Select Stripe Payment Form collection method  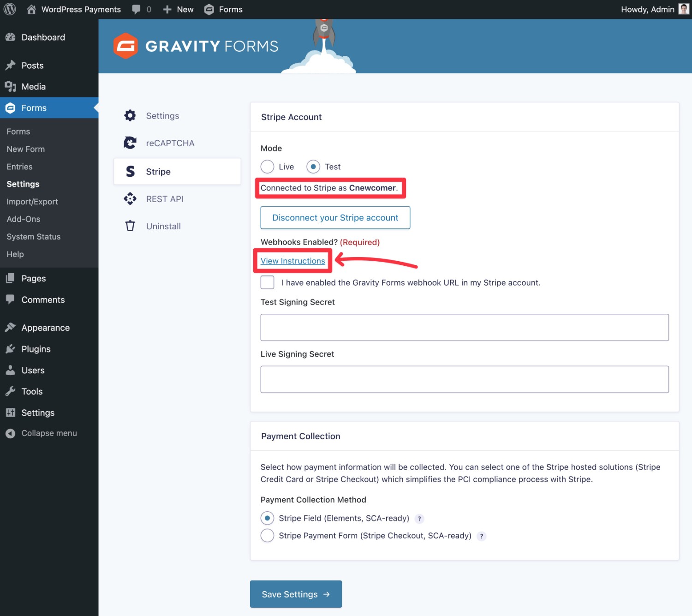point(267,535)
